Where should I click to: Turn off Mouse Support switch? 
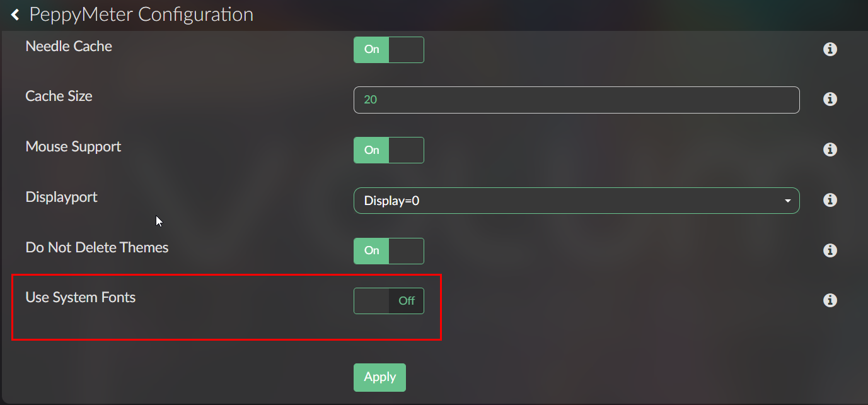click(388, 150)
